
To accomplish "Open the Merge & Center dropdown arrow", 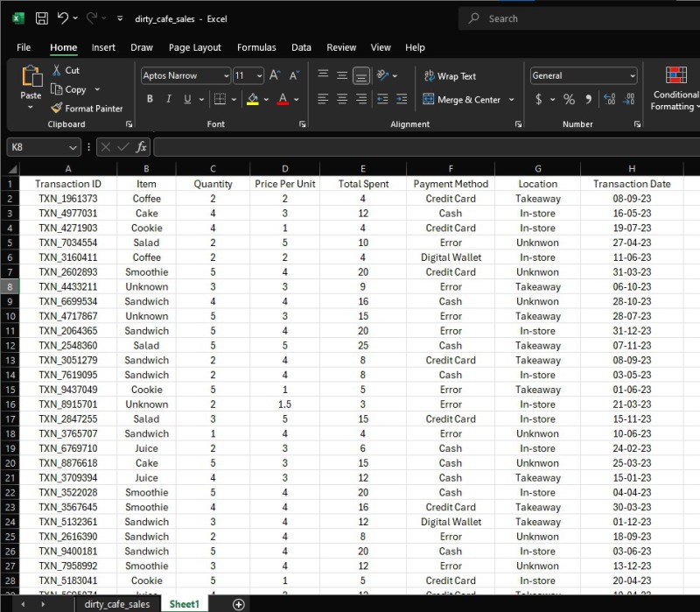I will [511, 100].
